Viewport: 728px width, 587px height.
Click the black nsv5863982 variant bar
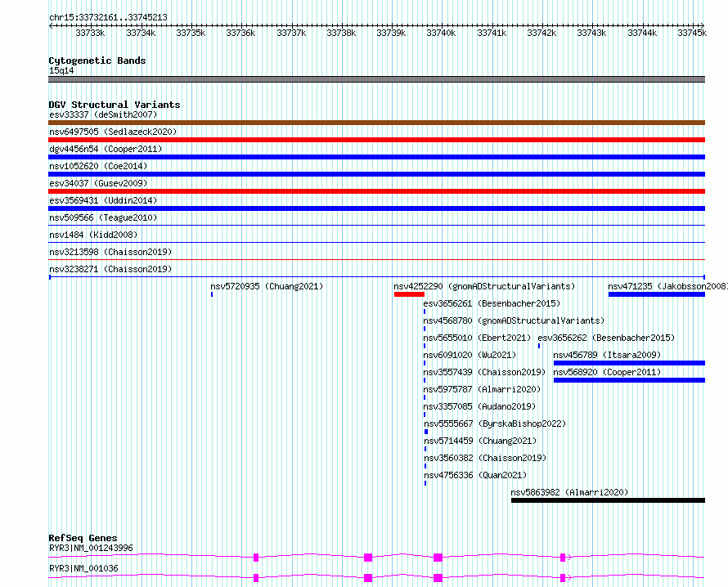(x=608, y=500)
